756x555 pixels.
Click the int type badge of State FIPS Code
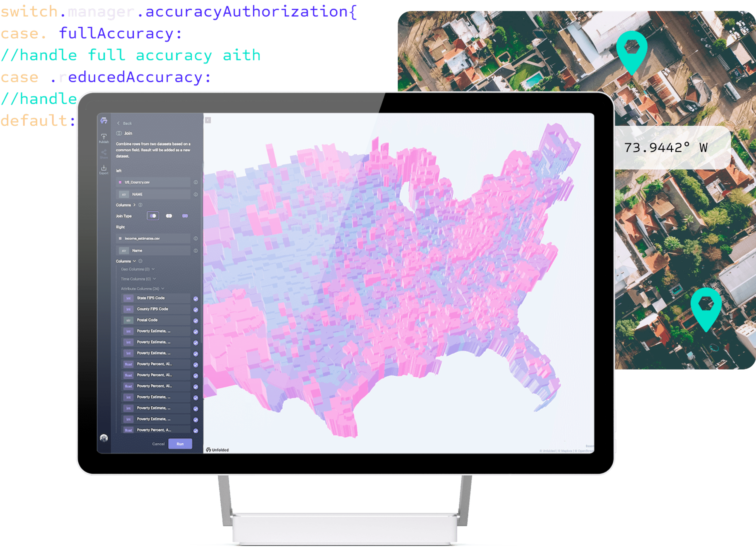(x=128, y=298)
